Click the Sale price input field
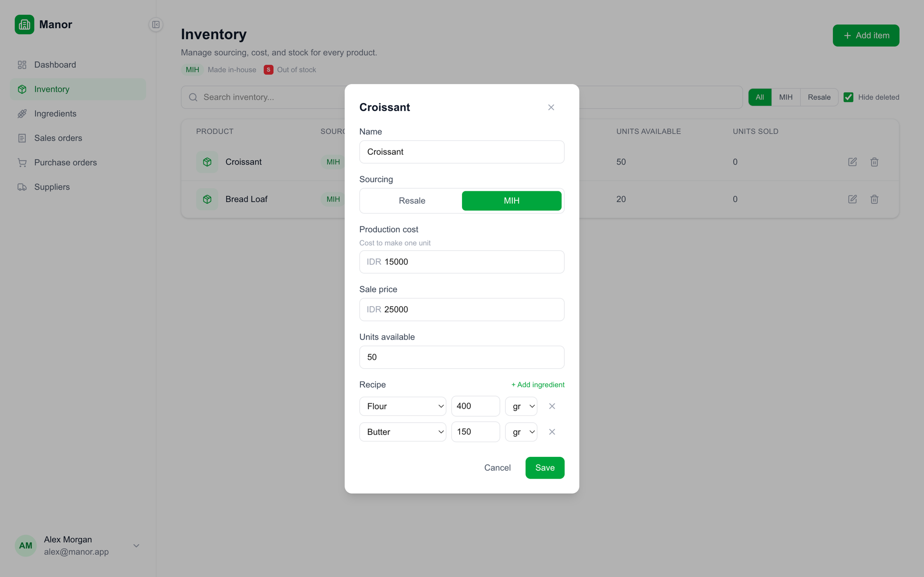The image size is (924, 577). (x=462, y=310)
